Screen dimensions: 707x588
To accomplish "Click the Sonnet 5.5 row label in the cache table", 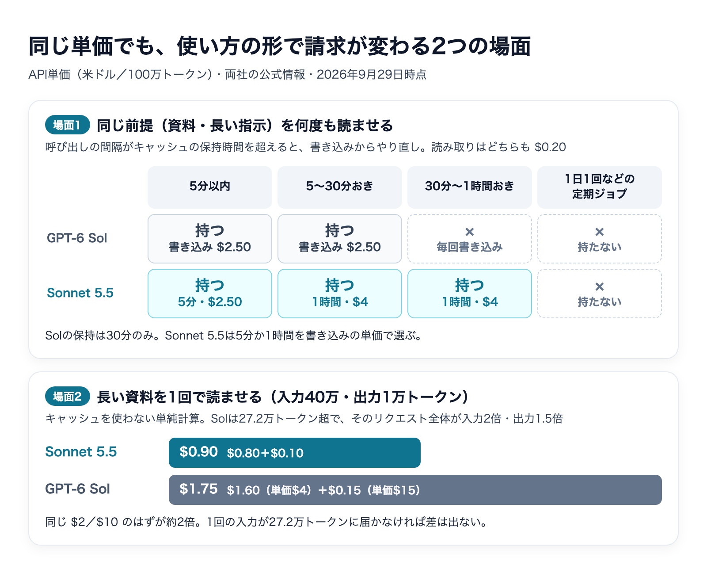I will click(x=80, y=293).
